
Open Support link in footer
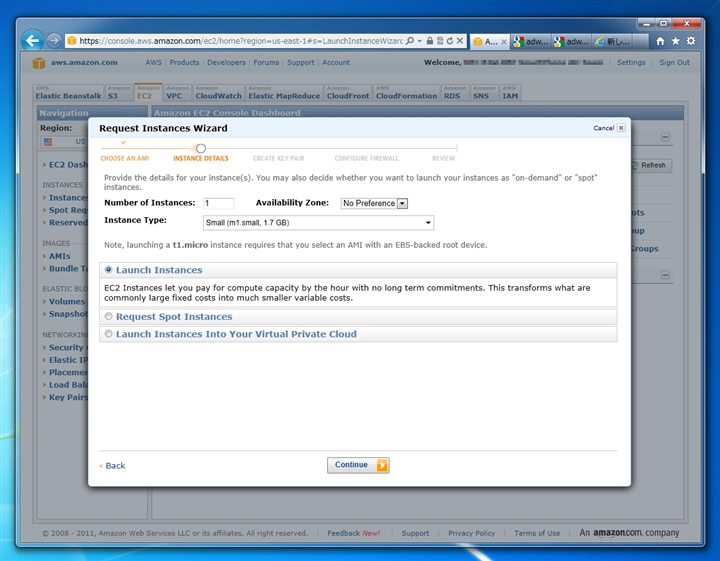pos(415,533)
